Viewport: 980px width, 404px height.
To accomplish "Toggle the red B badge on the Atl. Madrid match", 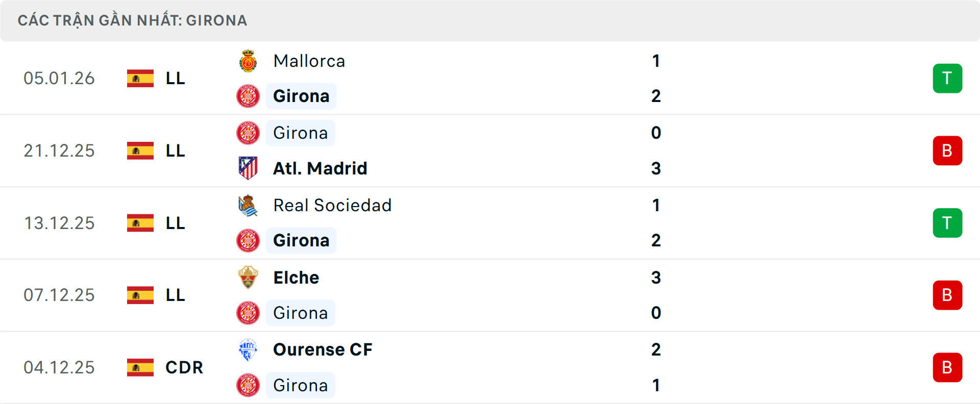I will click(948, 150).
